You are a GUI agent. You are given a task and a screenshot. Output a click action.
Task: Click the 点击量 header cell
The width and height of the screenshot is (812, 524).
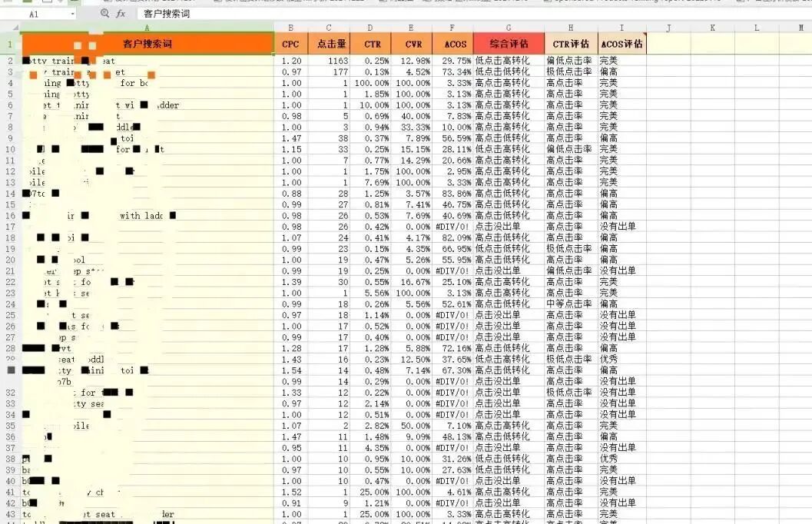click(x=329, y=44)
